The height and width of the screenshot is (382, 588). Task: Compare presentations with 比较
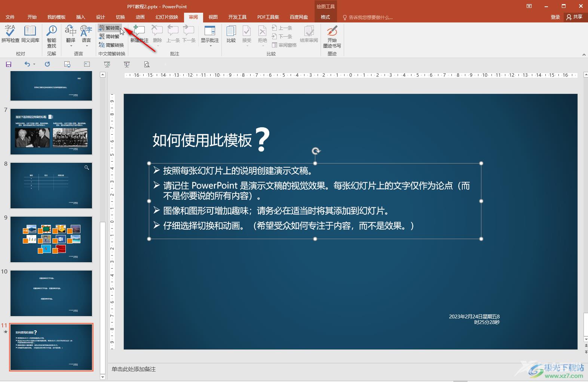pos(231,34)
